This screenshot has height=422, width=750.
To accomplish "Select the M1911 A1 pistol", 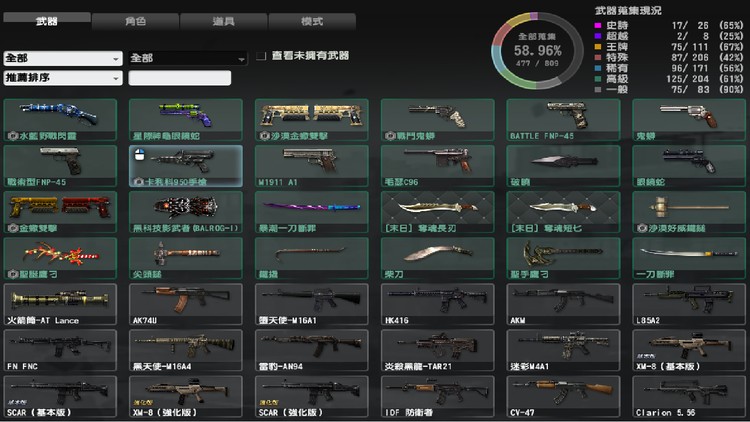I will tap(311, 163).
